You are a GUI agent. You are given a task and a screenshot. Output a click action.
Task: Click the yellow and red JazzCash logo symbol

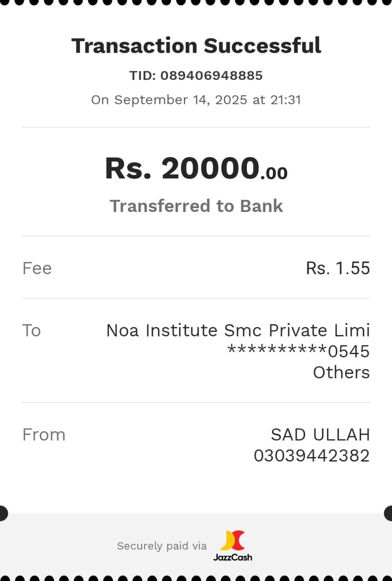coord(232,540)
